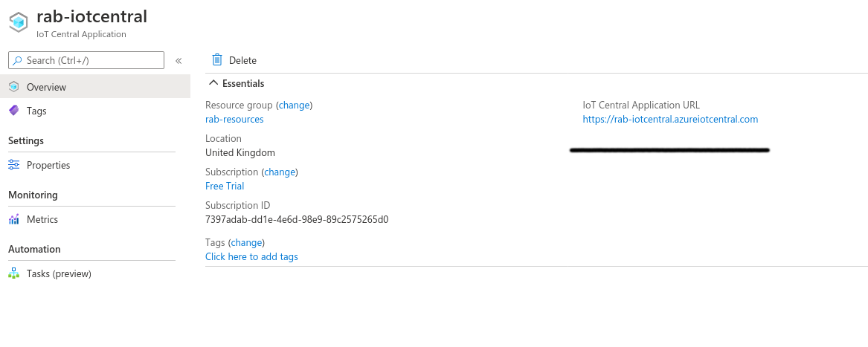Screen dimensions: 868x347
Task: Collapse the Essentials section
Action: pos(213,83)
